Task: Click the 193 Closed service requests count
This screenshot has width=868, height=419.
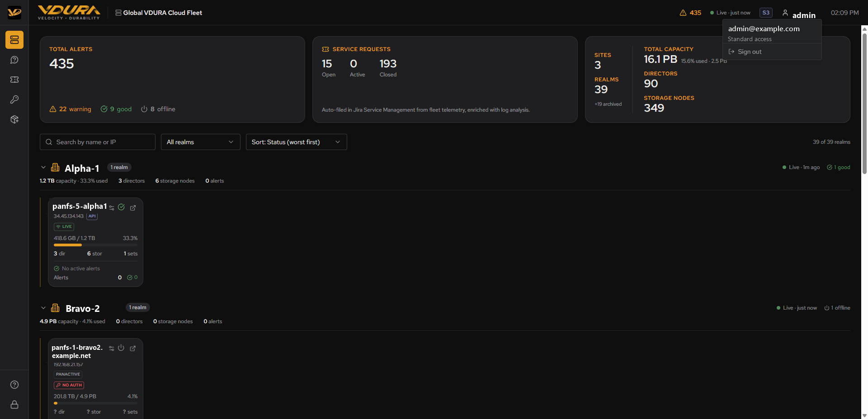Action: tap(388, 68)
